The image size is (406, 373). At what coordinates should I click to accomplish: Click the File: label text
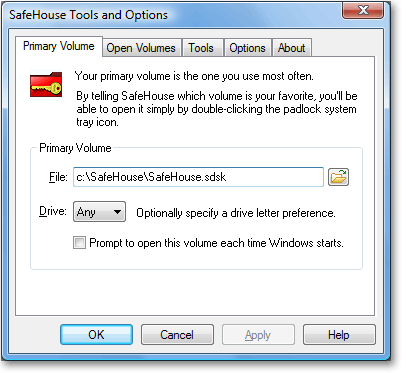pos(58,177)
